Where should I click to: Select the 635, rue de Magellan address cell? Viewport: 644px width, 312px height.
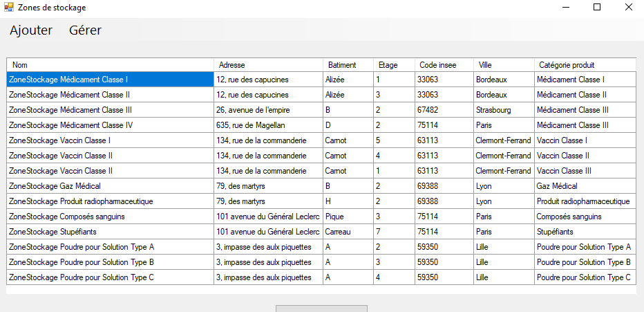click(268, 125)
